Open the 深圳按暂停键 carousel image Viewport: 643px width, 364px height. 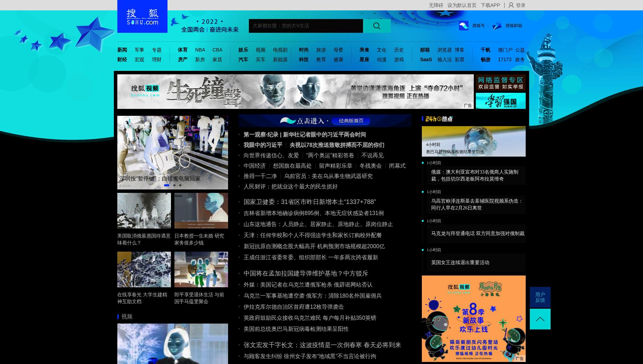[173, 152]
